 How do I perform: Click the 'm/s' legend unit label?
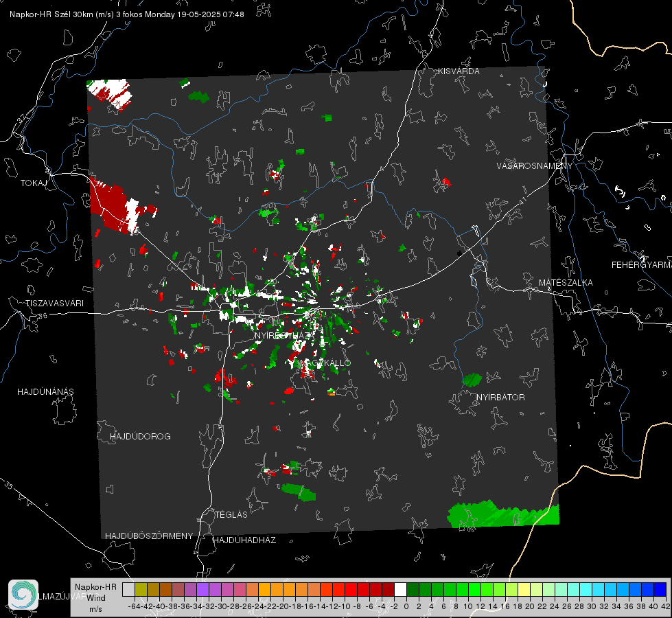click(95, 609)
